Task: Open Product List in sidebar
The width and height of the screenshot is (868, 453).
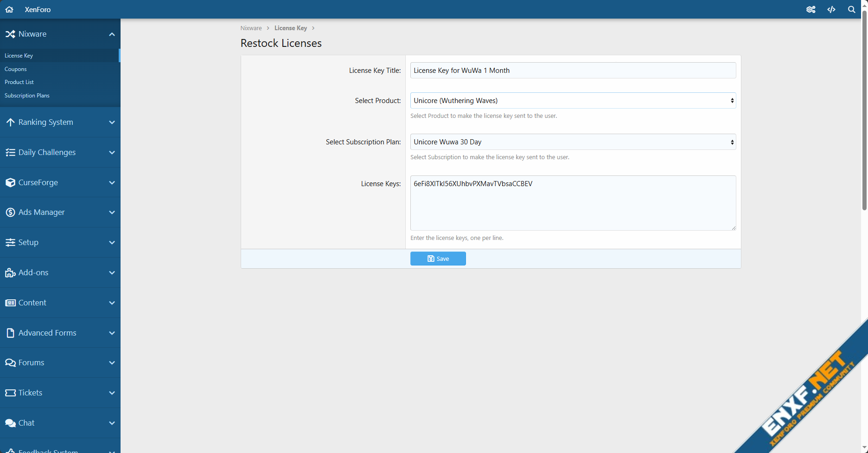Action: point(19,82)
